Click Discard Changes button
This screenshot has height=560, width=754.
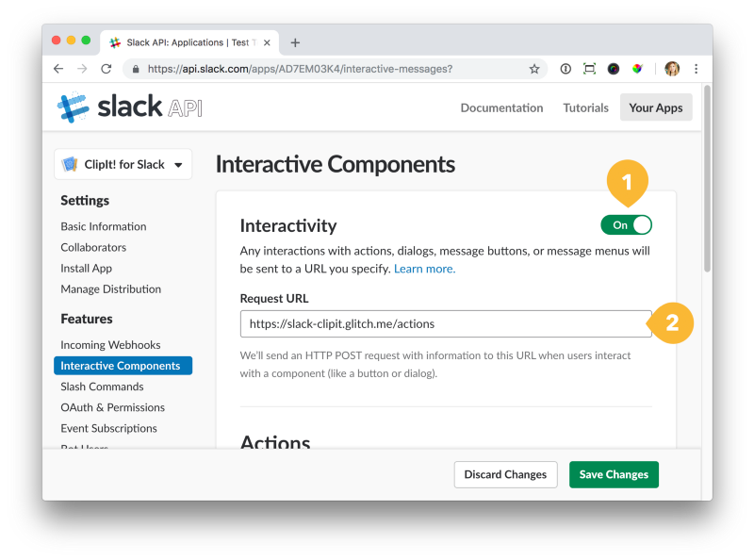tap(505, 474)
